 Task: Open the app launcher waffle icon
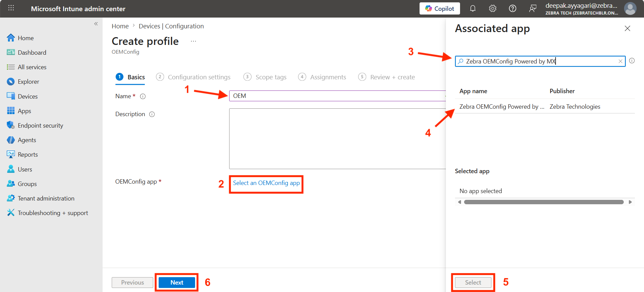(x=11, y=8)
